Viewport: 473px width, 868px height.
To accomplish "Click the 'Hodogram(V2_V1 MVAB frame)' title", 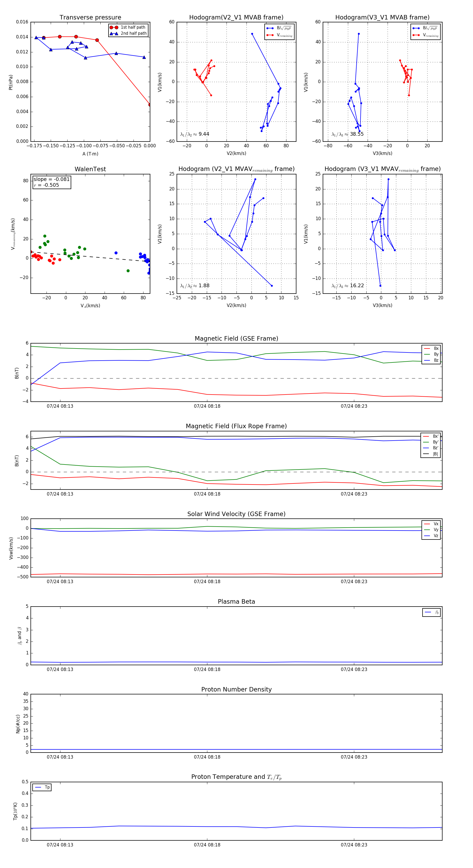I will coord(236,18).
